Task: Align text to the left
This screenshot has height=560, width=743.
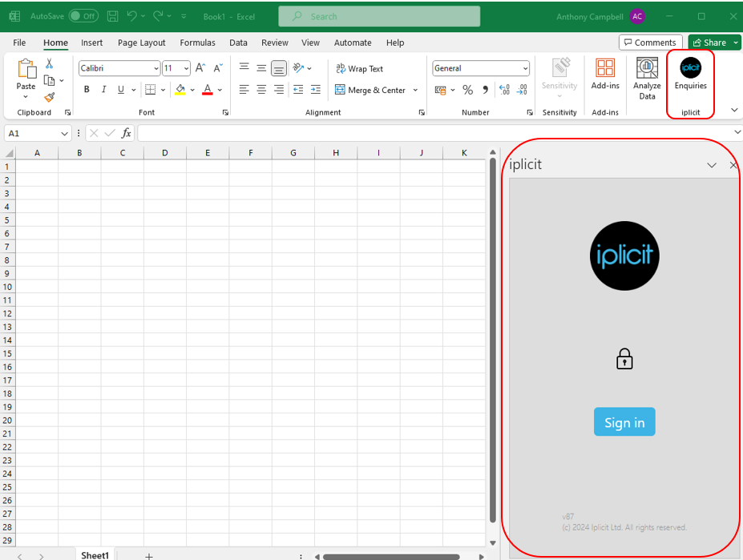Action: click(244, 90)
